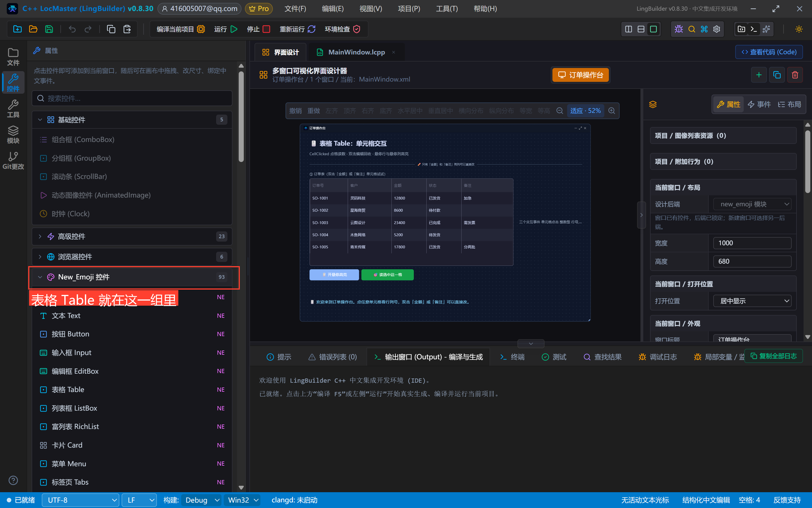The width and height of the screenshot is (812, 508).
Task: Click the 宽度 value field 1000
Action: click(752, 243)
